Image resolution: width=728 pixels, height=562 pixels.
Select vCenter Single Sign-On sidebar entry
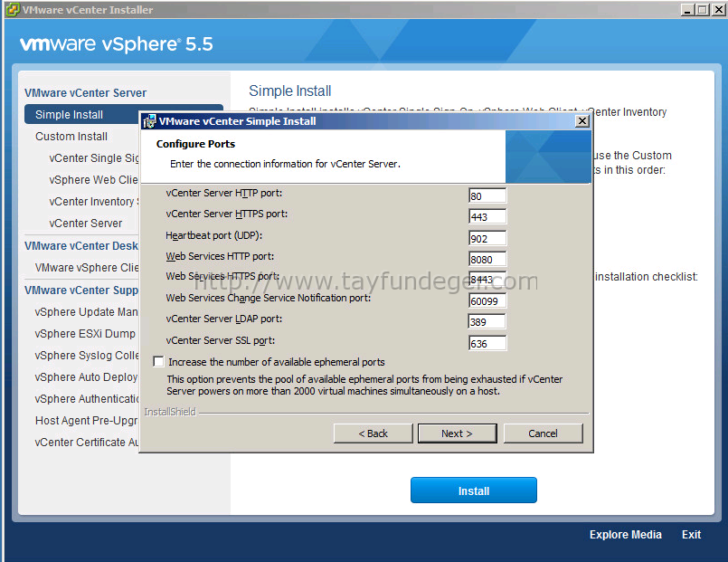pos(94,157)
